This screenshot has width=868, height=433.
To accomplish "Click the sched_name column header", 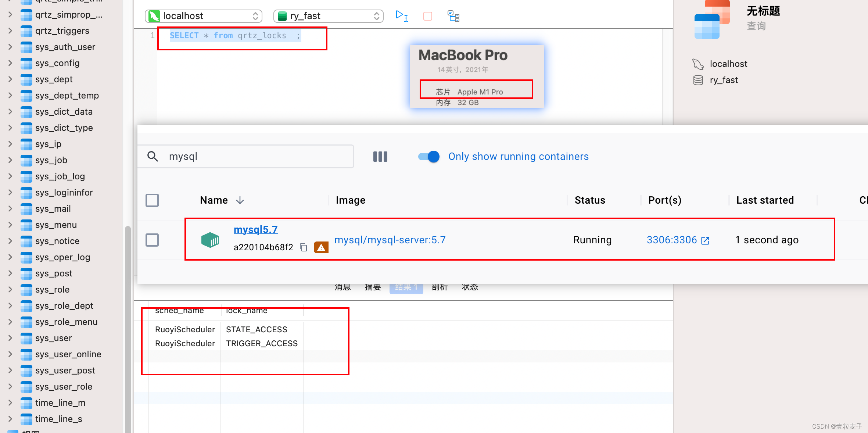I will pos(179,311).
